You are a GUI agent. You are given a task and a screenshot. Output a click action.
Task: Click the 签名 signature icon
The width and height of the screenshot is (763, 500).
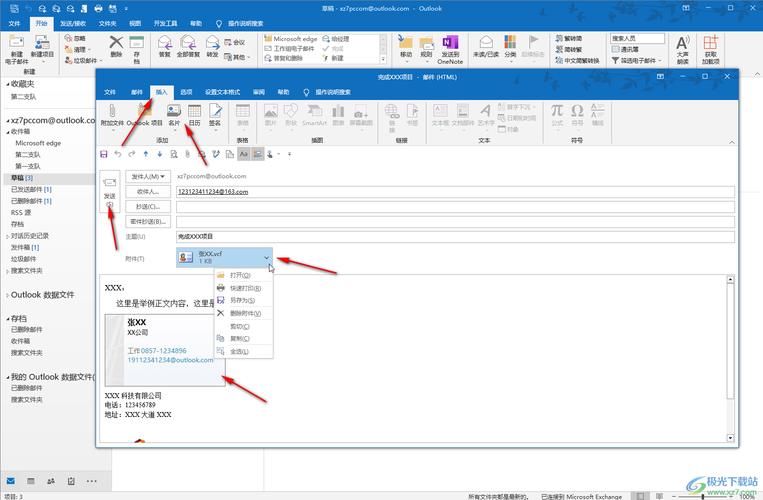tap(215, 113)
